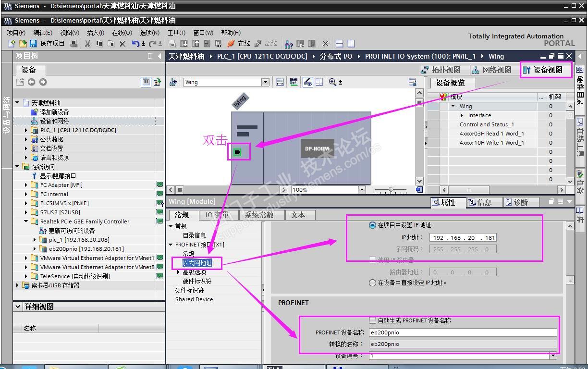Click the PROFINET 设备名称 input field
Viewport: 588px width, 369px height.
coord(463,332)
